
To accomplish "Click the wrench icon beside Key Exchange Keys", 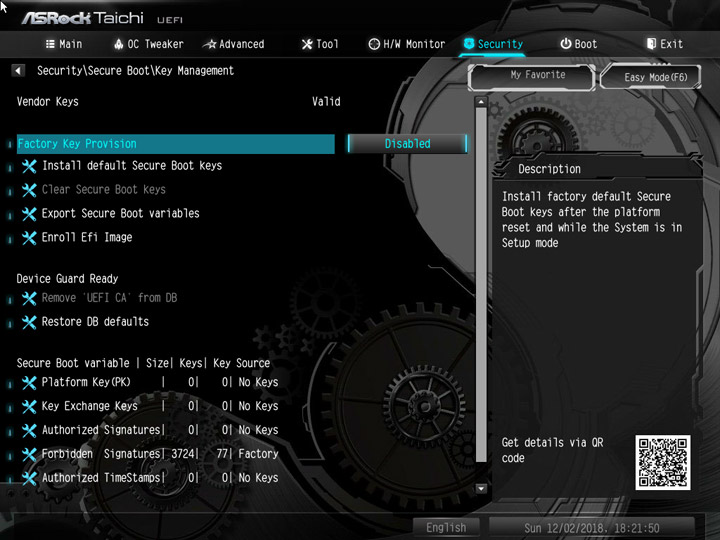I will coord(29,407).
